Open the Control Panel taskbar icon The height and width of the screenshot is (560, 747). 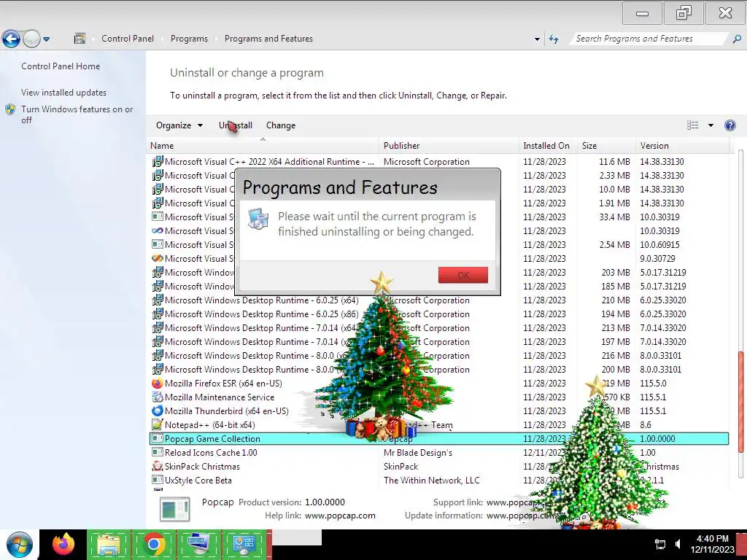coord(244,545)
